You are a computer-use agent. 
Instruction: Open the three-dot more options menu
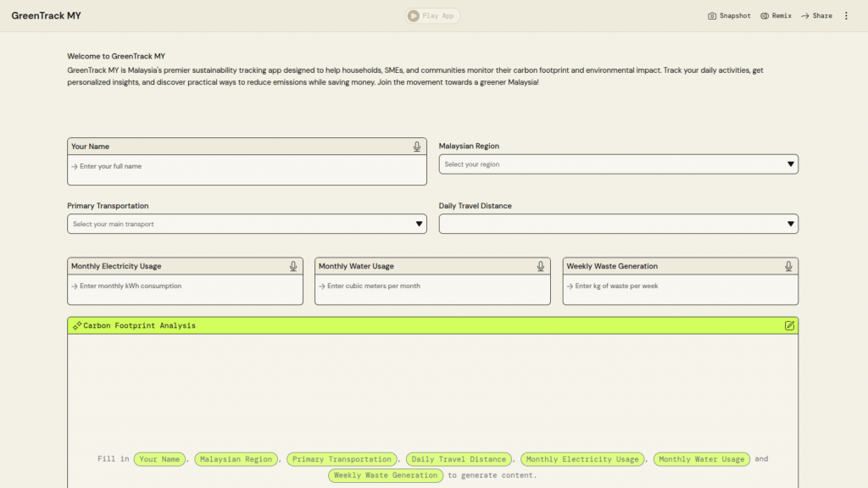846,16
